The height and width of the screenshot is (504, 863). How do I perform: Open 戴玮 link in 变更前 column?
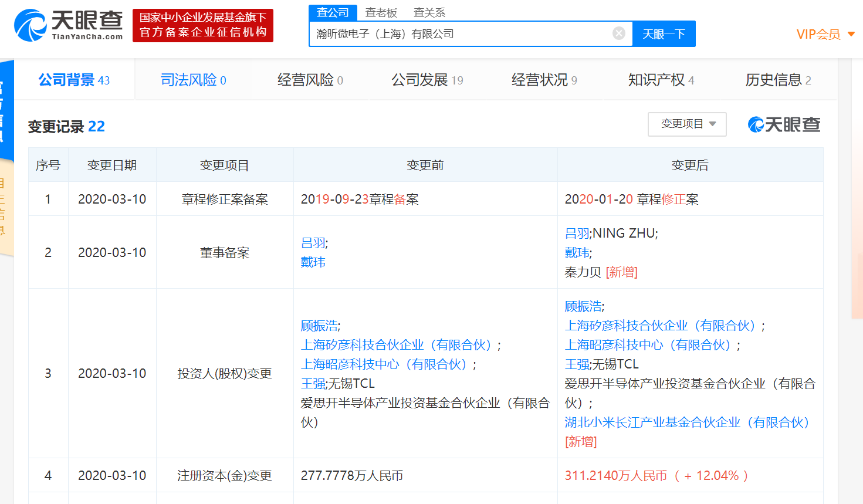point(313,262)
